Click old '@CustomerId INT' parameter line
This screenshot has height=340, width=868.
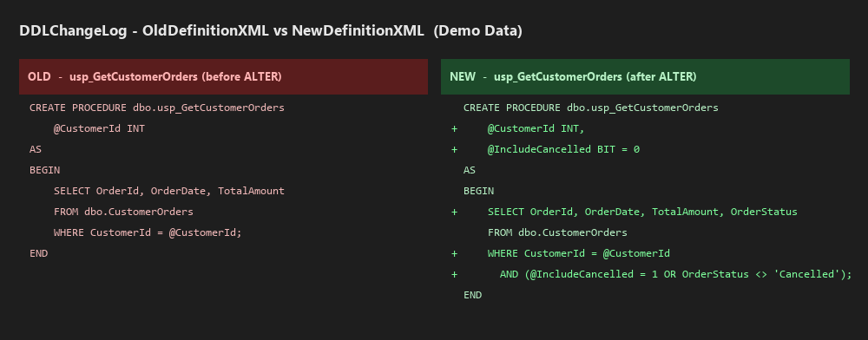(x=99, y=128)
